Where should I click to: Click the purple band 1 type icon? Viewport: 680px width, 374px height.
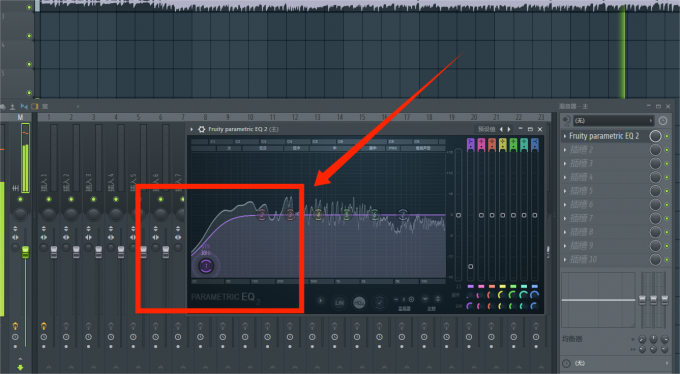471,144
